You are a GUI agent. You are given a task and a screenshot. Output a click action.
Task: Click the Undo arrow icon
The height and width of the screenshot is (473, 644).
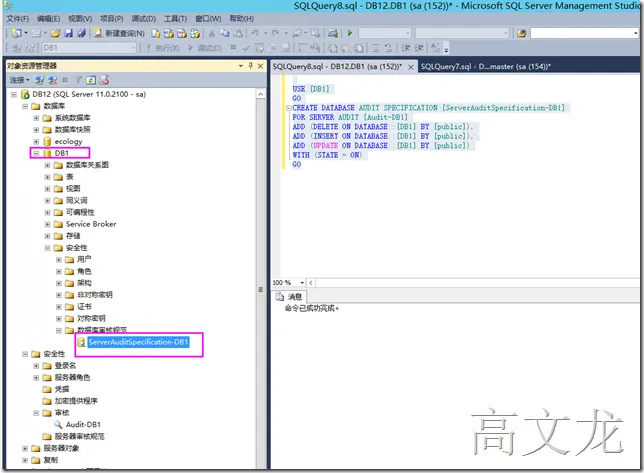pos(255,33)
